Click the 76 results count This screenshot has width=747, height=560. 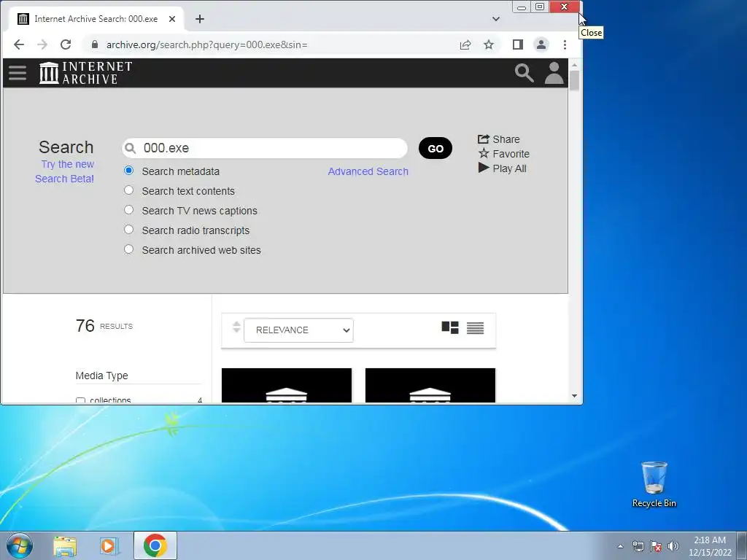[x=104, y=326]
